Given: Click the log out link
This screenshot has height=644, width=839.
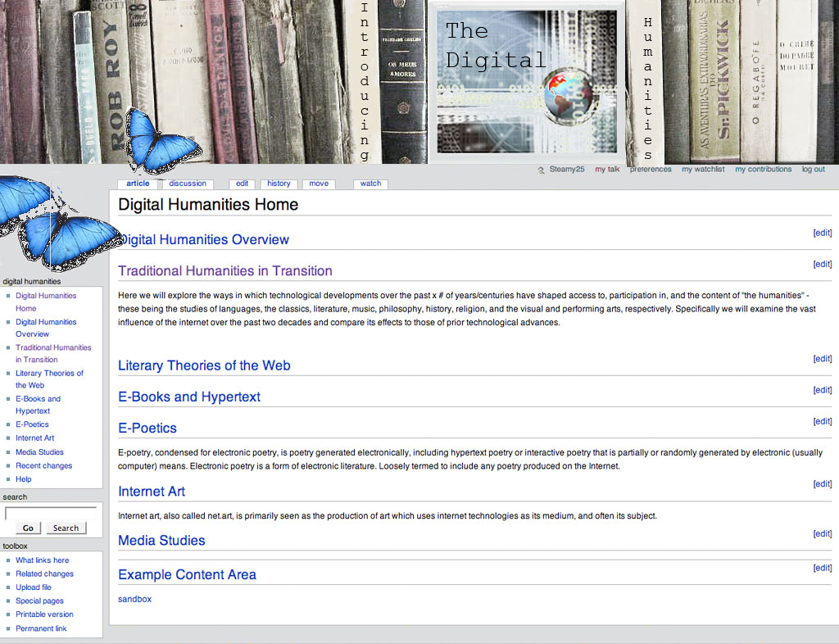Looking at the screenshot, I should 814,169.
